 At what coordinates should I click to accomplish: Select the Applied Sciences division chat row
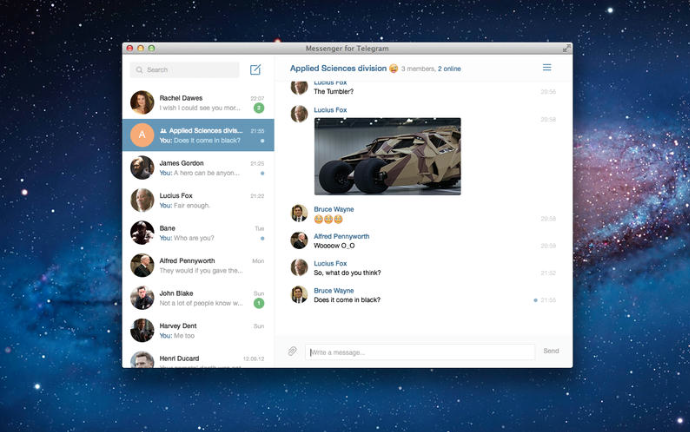click(x=198, y=135)
